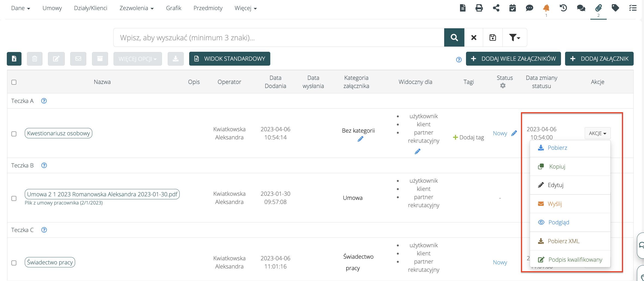Click the magnifier search button
Viewport: 644px width, 281px height.
454,38
